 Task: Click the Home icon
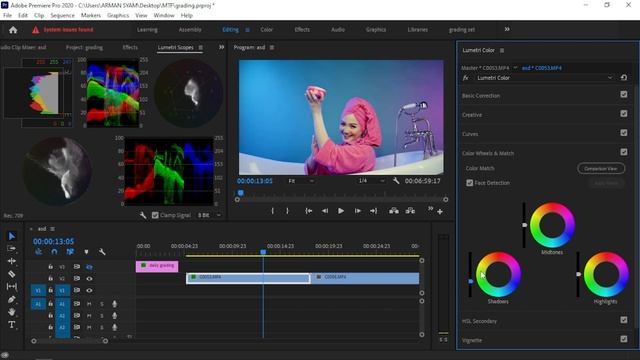pyautogui.click(x=13, y=30)
